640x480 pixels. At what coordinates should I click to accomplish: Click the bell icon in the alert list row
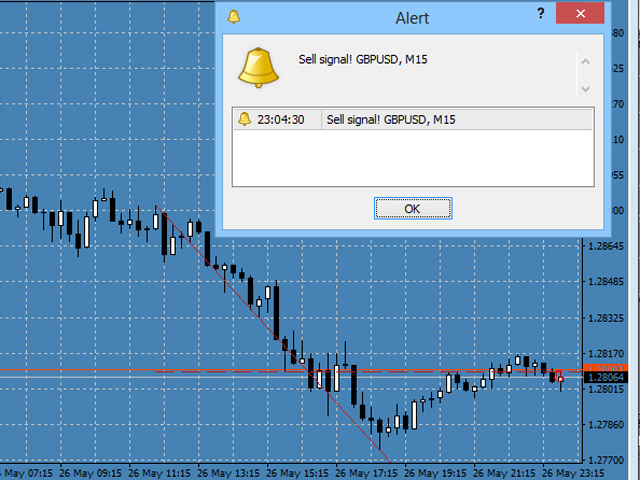click(x=244, y=120)
